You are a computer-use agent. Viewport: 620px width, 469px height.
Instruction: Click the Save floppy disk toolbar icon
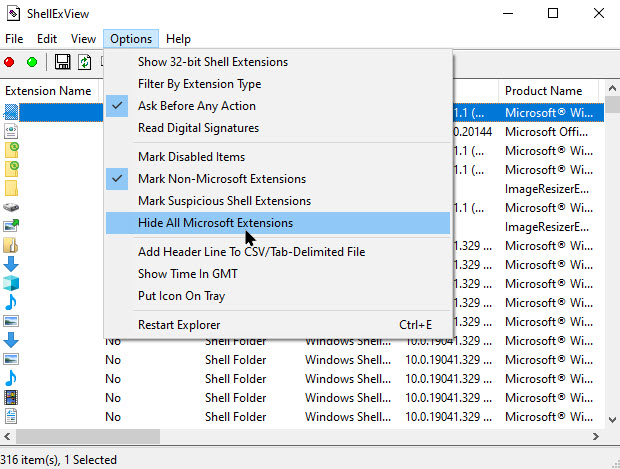tap(62, 62)
